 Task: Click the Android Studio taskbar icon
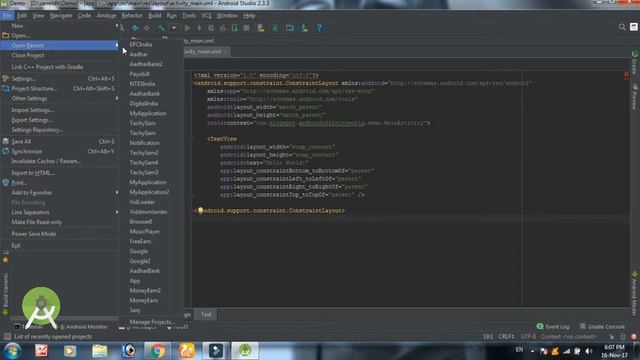click(245, 351)
